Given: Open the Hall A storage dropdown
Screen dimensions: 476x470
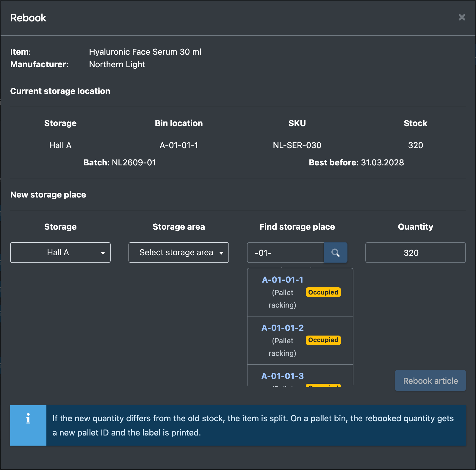Looking at the screenshot, I should click(x=60, y=253).
